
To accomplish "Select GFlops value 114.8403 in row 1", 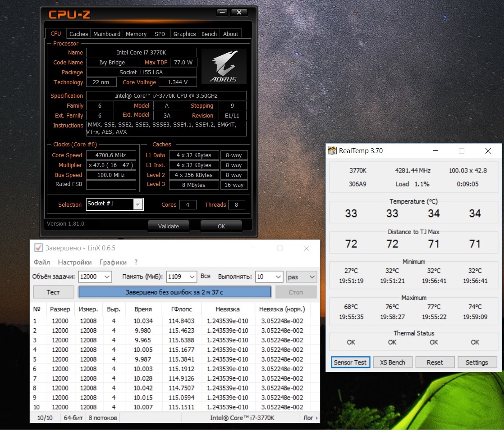I will coord(181,321).
